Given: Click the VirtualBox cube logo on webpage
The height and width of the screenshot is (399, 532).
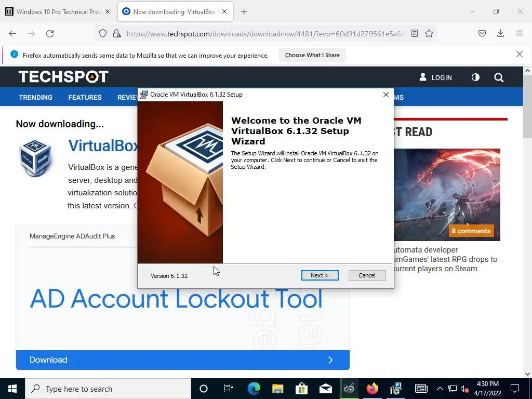Looking at the screenshot, I should (x=35, y=158).
